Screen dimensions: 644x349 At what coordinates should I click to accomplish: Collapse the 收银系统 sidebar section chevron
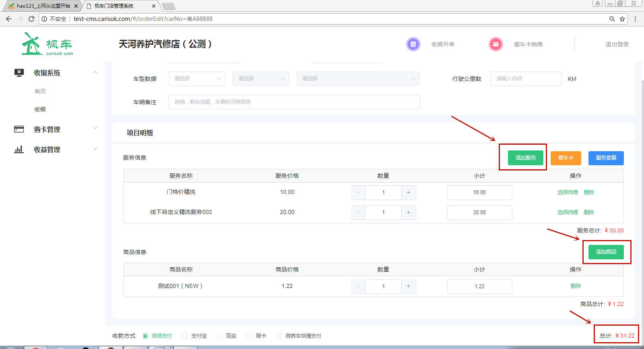(95, 72)
